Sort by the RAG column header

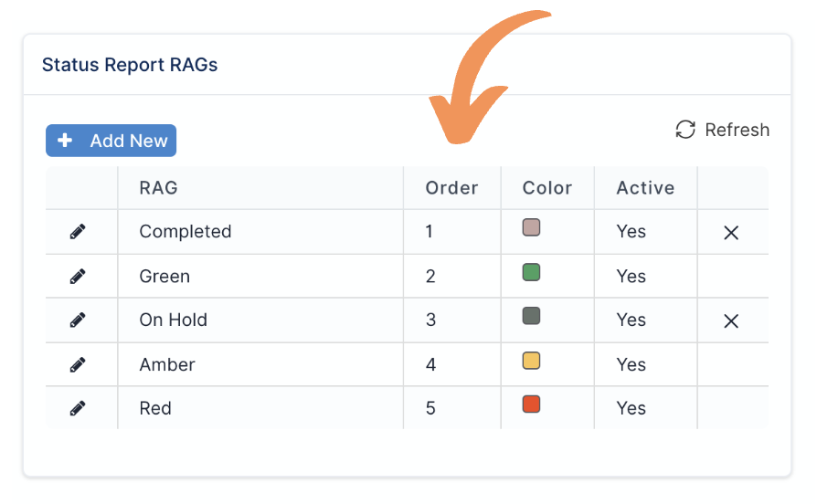point(158,188)
